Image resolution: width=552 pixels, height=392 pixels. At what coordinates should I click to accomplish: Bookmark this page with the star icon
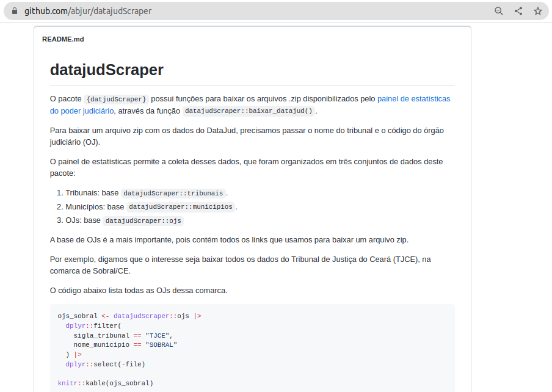537,11
